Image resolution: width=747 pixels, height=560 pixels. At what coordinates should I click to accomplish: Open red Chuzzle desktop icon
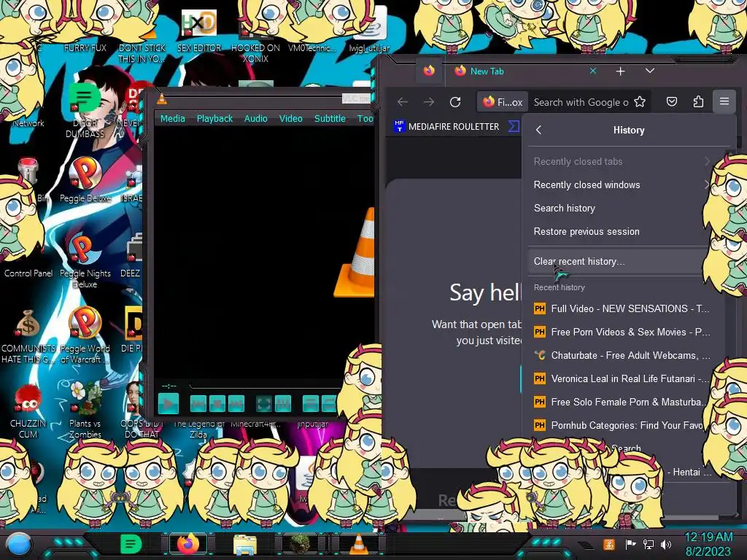28,411
